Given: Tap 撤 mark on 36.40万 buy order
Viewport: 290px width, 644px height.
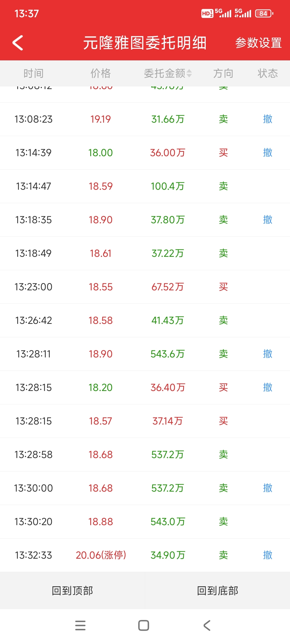Looking at the screenshot, I should coord(268,387).
